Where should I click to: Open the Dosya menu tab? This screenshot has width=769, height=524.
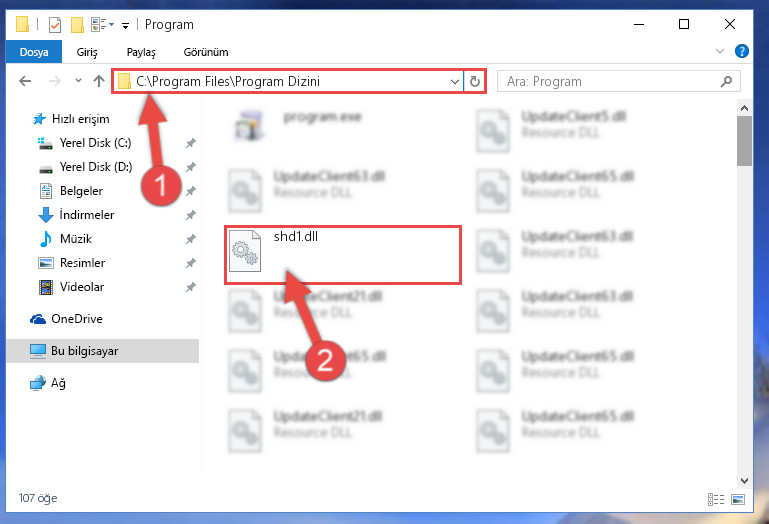tap(34, 52)
